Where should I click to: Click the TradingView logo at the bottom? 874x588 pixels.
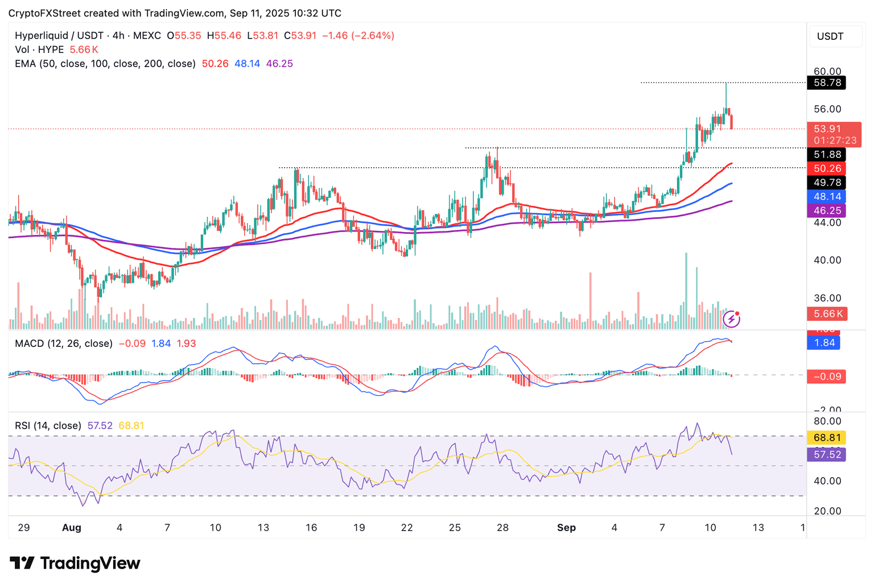point(75,563)
